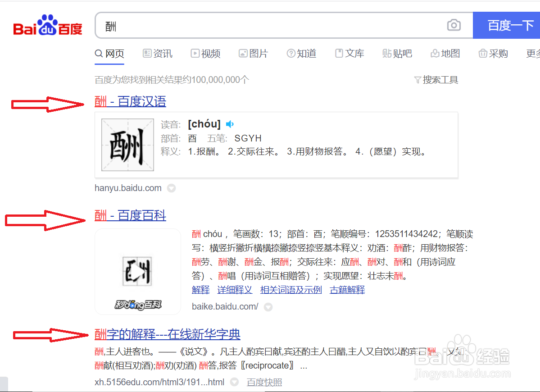Go to the 文库 tab
The height and width of the screenshot is (392, 540).
[x=349, y=53]
